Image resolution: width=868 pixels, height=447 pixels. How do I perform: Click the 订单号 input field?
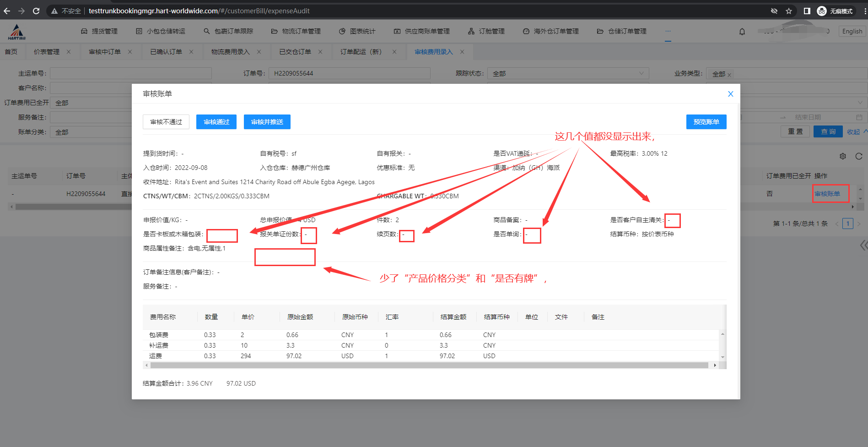[349, 73]
